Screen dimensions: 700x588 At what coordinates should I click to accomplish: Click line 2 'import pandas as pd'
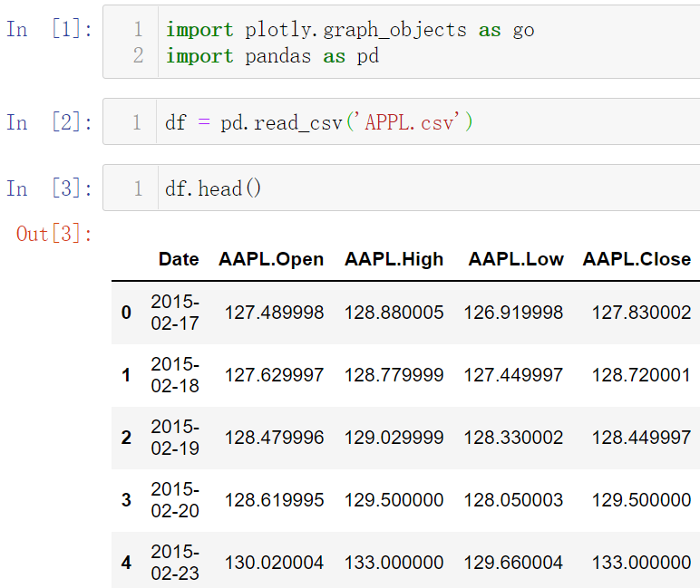point(272,56)
